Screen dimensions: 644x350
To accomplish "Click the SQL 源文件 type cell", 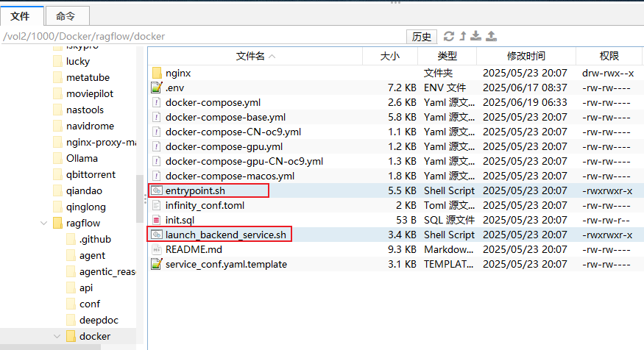I will click(x=449, y=221).
